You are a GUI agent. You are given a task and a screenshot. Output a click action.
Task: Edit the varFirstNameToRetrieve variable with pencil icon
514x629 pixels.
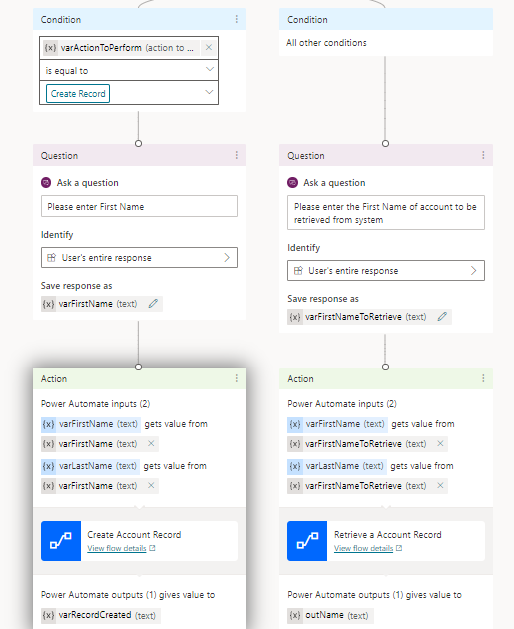442,317
